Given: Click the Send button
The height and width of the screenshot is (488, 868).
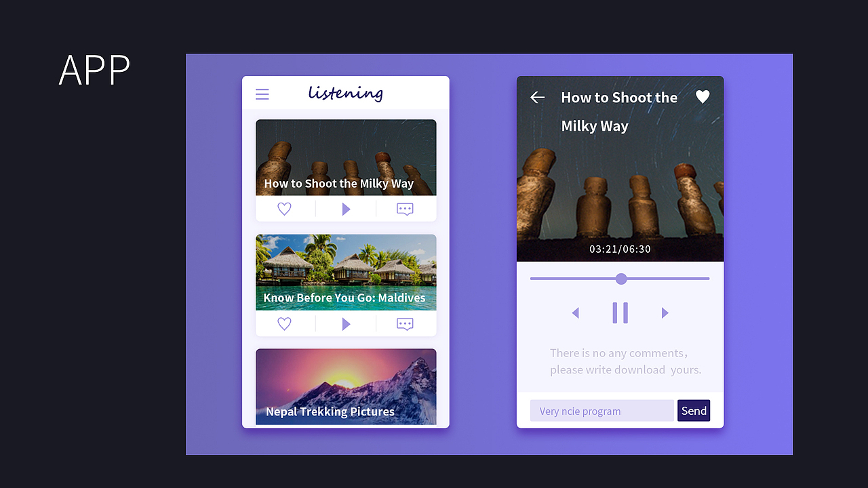Looking at the screenshot, I should 694,411.
